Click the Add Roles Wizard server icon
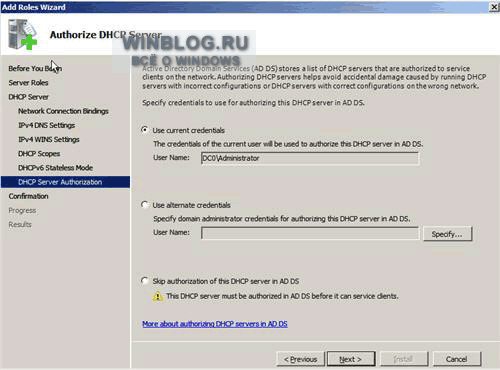The width and height of the screenshot is (500, 370). point(23,34)
